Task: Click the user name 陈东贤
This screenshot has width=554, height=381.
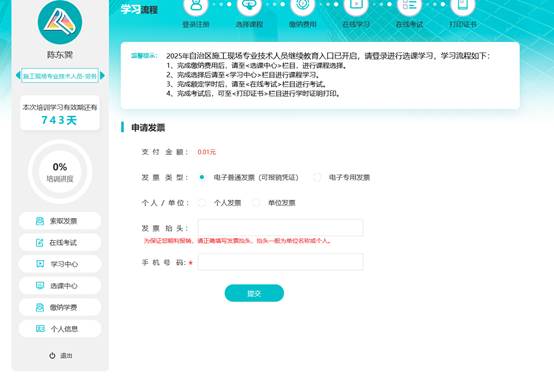Action: click(60, 55)
